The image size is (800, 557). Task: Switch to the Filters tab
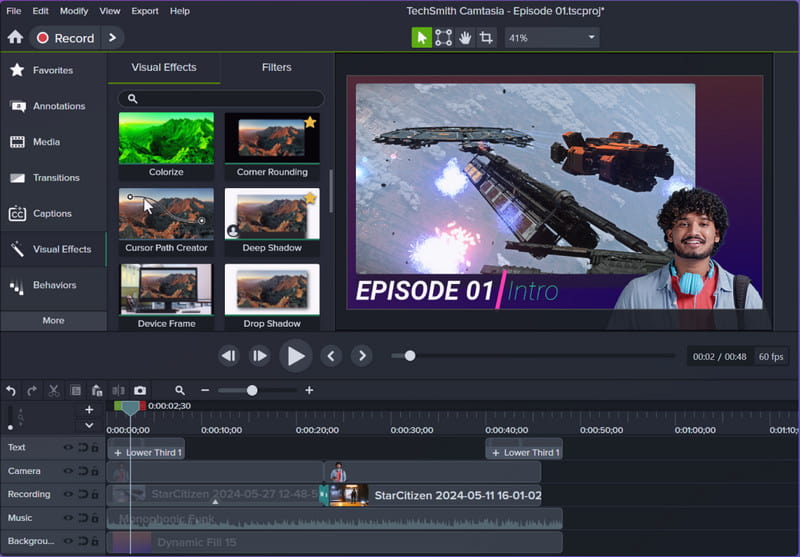click(277, 67)
